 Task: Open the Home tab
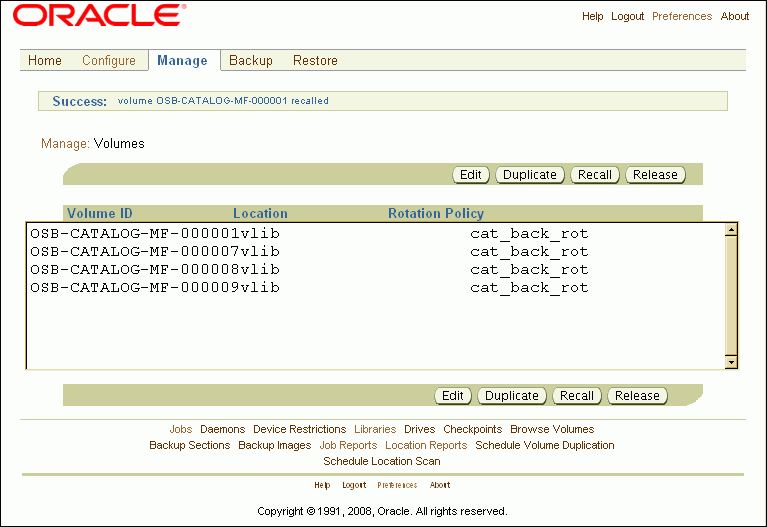point(45,60)
